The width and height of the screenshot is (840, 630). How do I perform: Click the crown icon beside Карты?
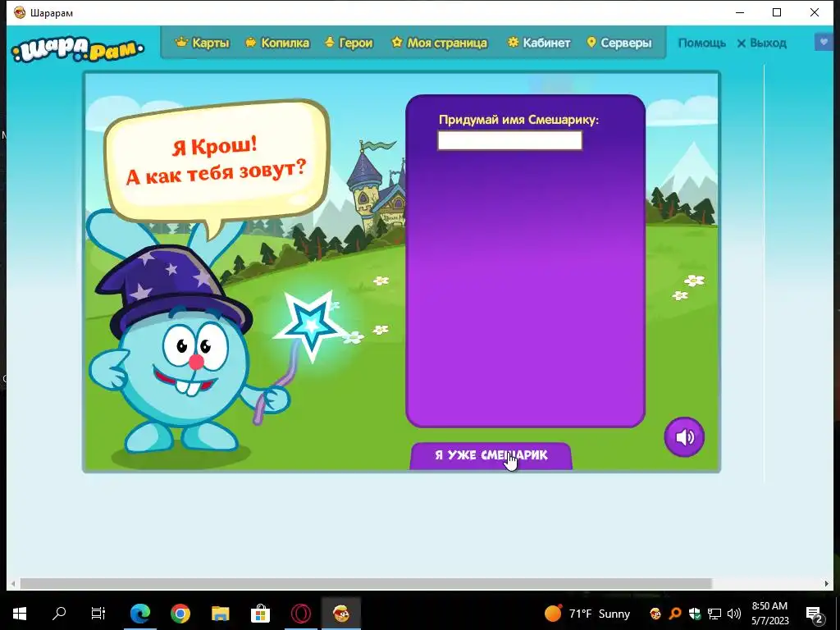click(x=181, y=42)
